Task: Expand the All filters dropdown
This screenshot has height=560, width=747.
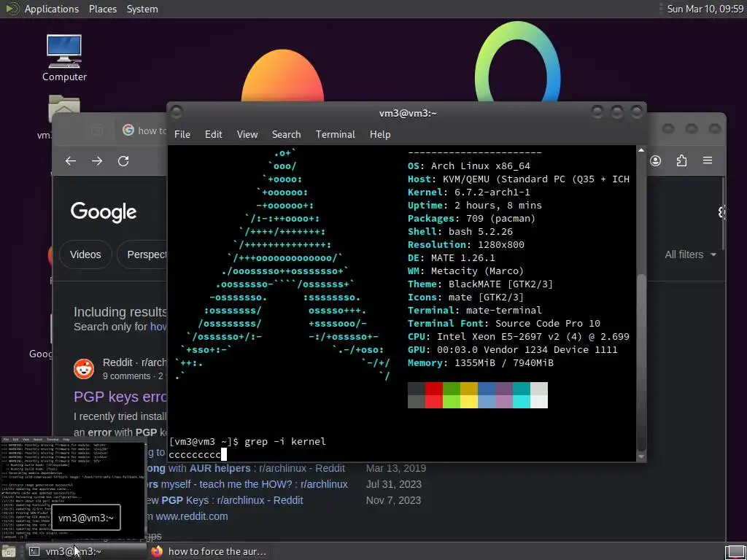Action: click(690, 254)
